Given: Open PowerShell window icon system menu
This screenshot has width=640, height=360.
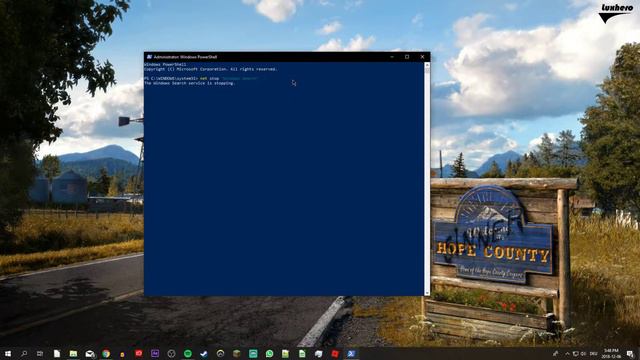Looking at the screenshot, I should click(149, 57).
